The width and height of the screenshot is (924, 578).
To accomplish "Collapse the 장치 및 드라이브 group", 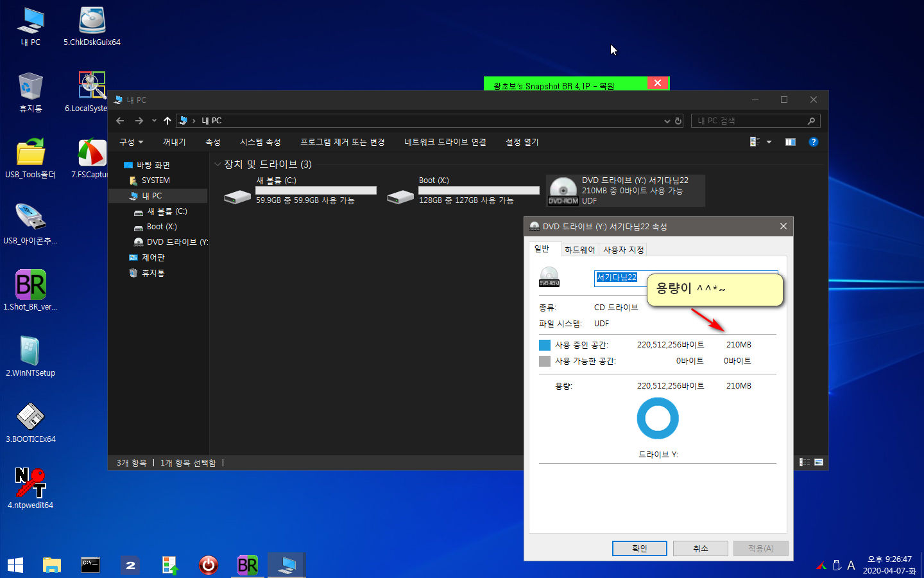I will coord(218,164).
